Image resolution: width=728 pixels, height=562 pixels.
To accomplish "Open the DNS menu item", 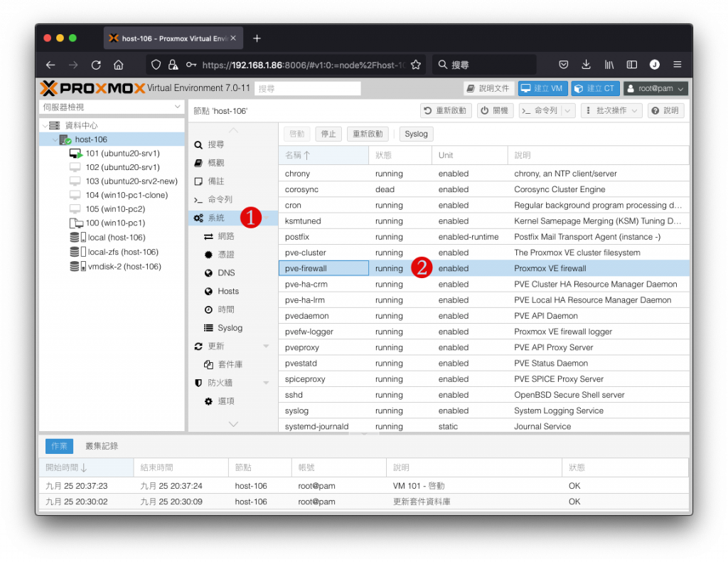I will [x=226, y=272].
